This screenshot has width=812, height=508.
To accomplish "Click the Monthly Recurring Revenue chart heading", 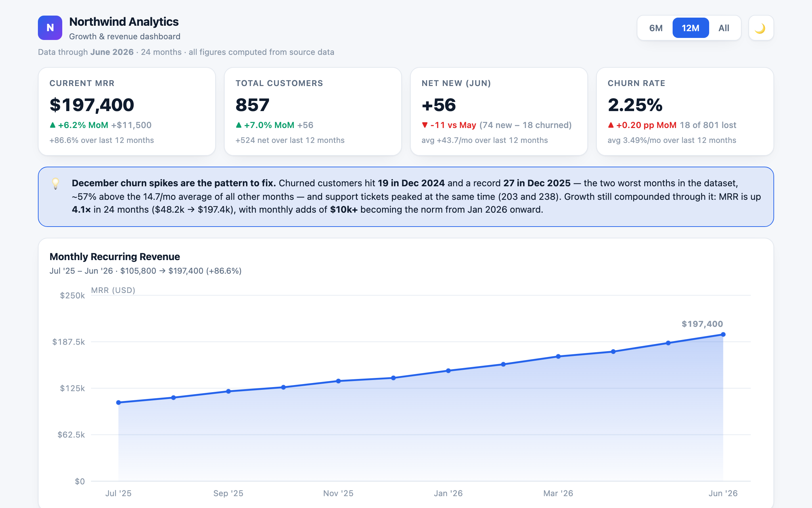I will pyautogui.click(x=115, y=256).
